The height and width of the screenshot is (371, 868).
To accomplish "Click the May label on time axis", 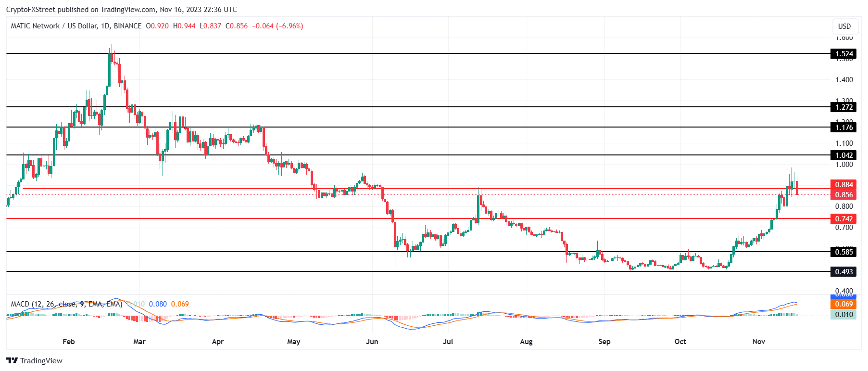I will pyautogui.click(x=293, y=342).
